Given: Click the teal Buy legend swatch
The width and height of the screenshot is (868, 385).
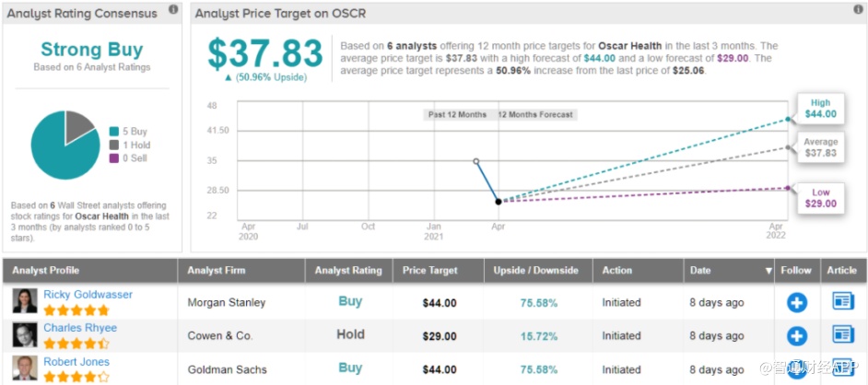Looking at the screenshot, I should (113, 132).
